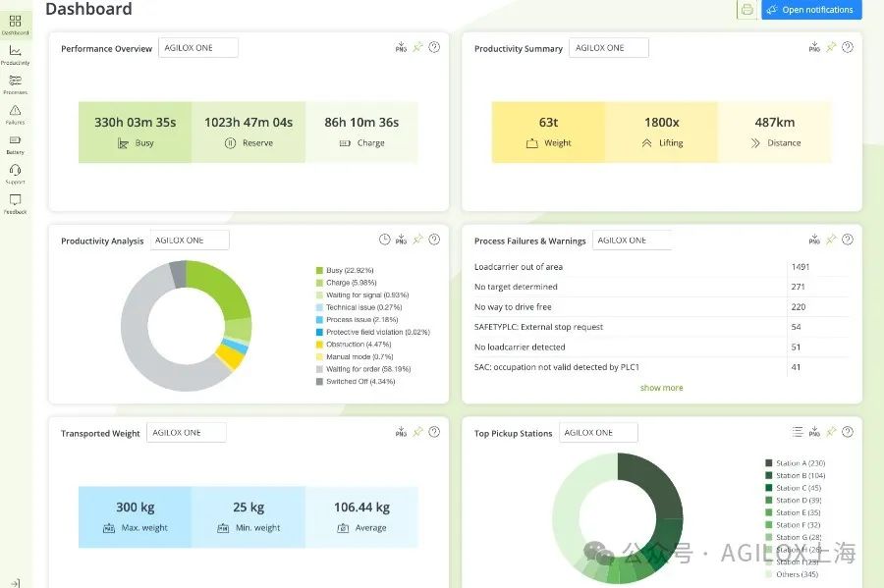Click the print icon beside Open notifications
The width and height of the screenshot is (884, 588).
click(746, 10)
